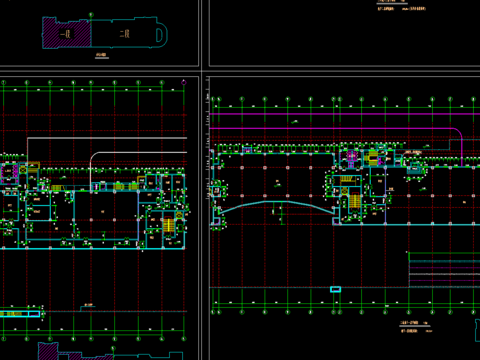Screen dimensions: 480x360
Task: Select the yellow staircase in the left floor plan
Action: [169, 226]
